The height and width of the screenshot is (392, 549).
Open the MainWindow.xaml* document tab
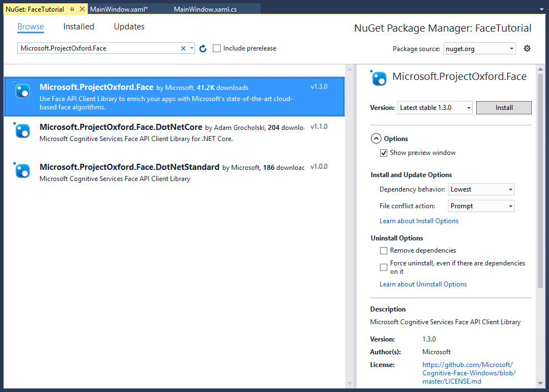click(x=119, y=9)
